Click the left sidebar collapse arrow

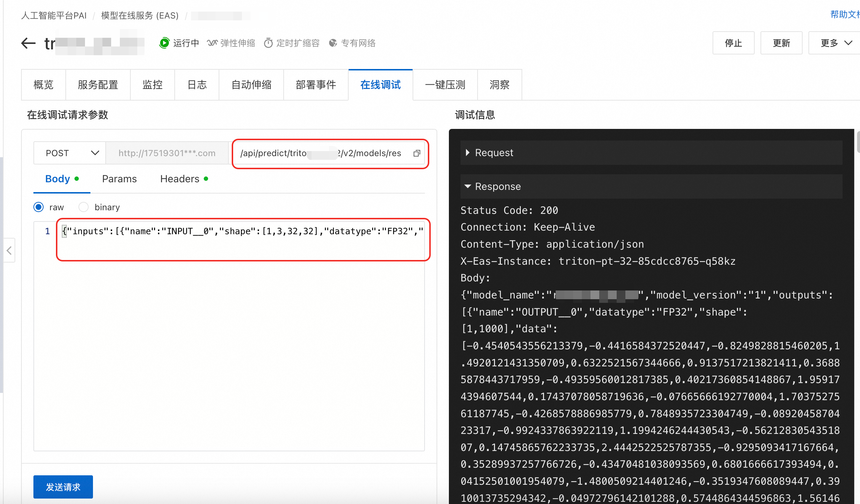(x=9, y=250)
